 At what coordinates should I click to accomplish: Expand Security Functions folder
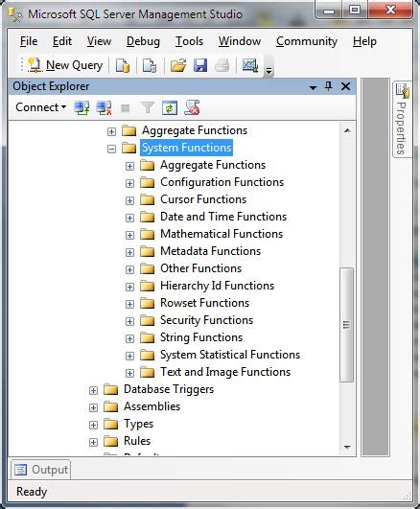point(129,321)
